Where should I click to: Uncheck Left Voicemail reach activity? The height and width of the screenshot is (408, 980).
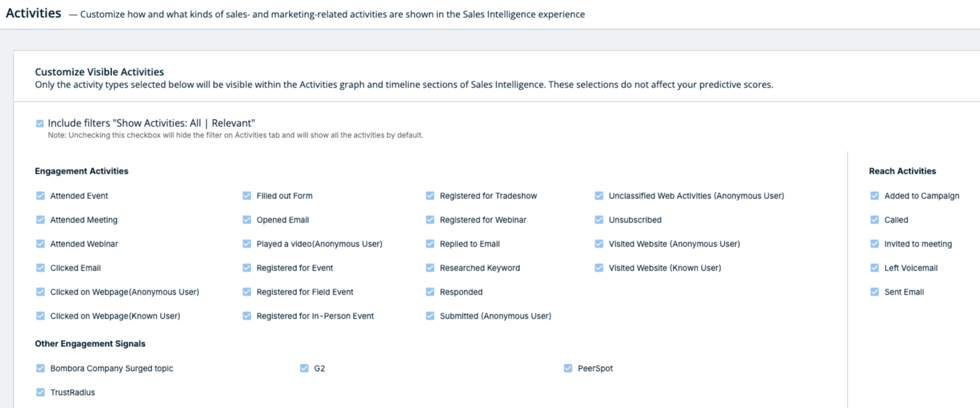tap(875, 268)
